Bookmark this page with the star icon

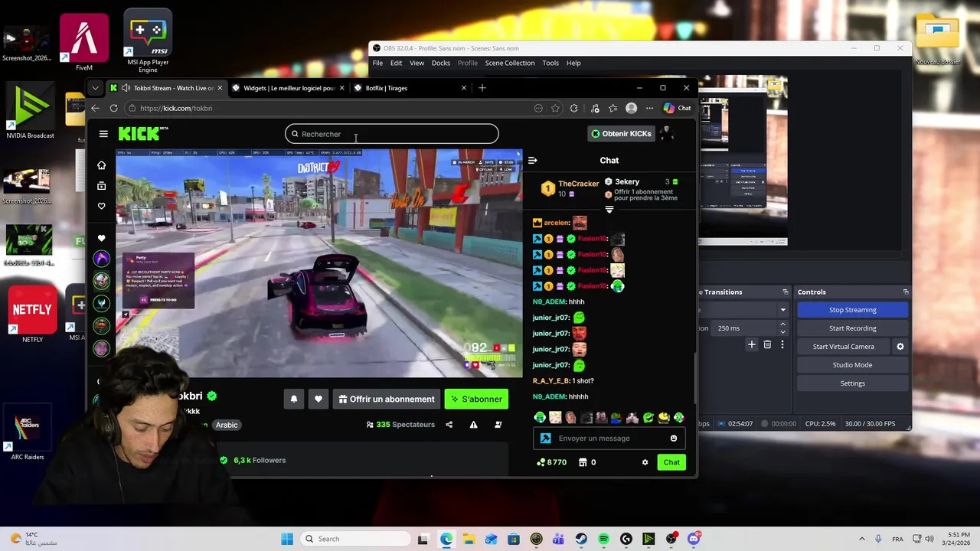(x=556, y=108)
